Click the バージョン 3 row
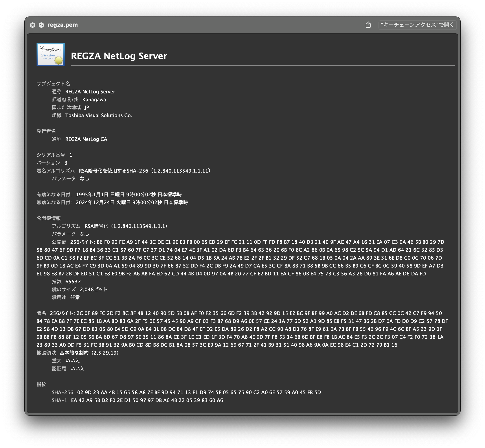Screen dimensions: 485x448 (52, 163)
